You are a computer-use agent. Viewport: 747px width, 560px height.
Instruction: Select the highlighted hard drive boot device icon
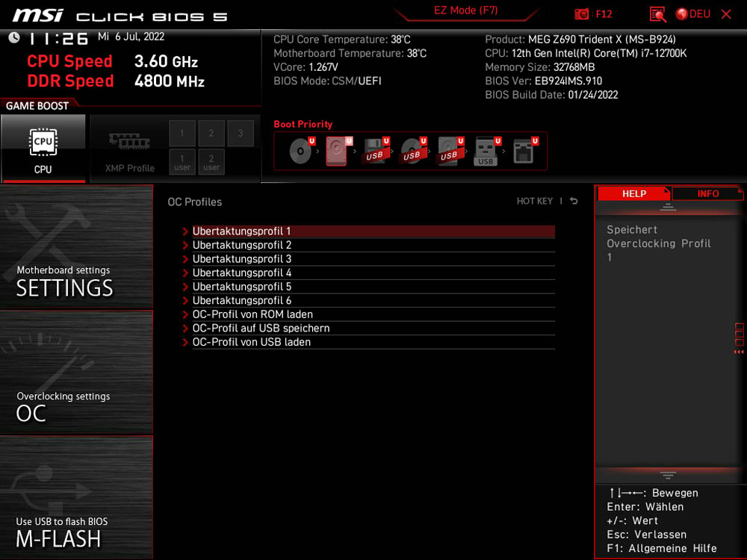[x=338, y=151]
